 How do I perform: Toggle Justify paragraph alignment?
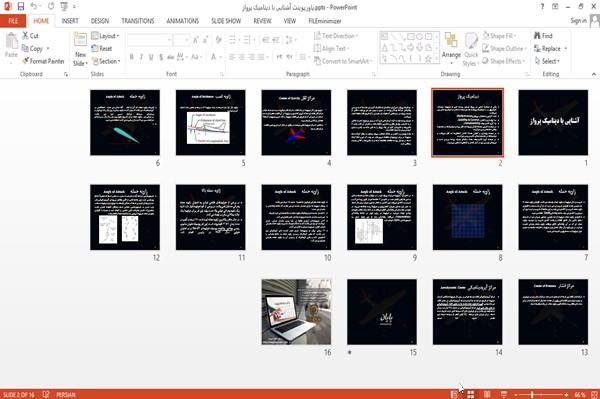click(x=261, y=57)
